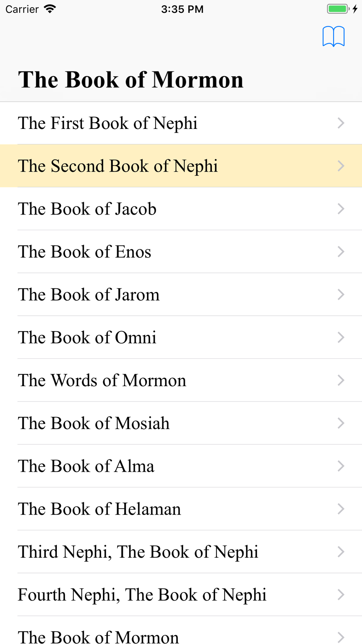362x644 pixels.
Task: Tap the battery icon in status bar
Action: click(x=337, y=9)
